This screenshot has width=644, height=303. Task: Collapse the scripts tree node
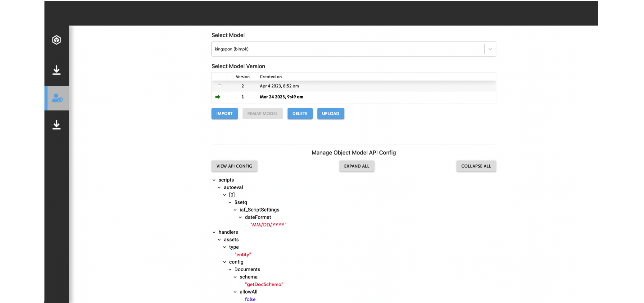[214, 180]
